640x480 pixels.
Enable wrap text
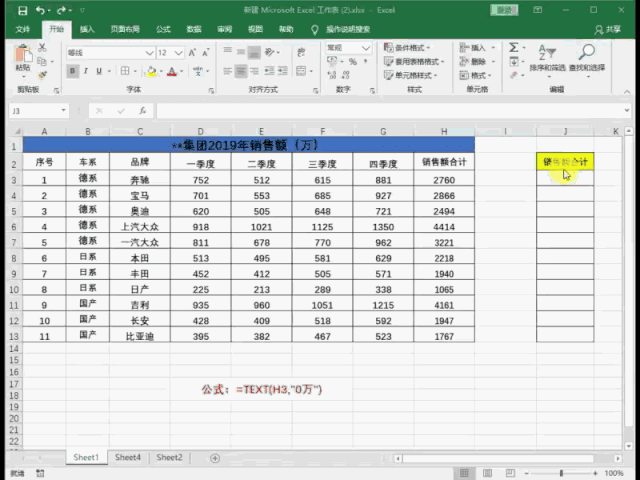(301, 52)
